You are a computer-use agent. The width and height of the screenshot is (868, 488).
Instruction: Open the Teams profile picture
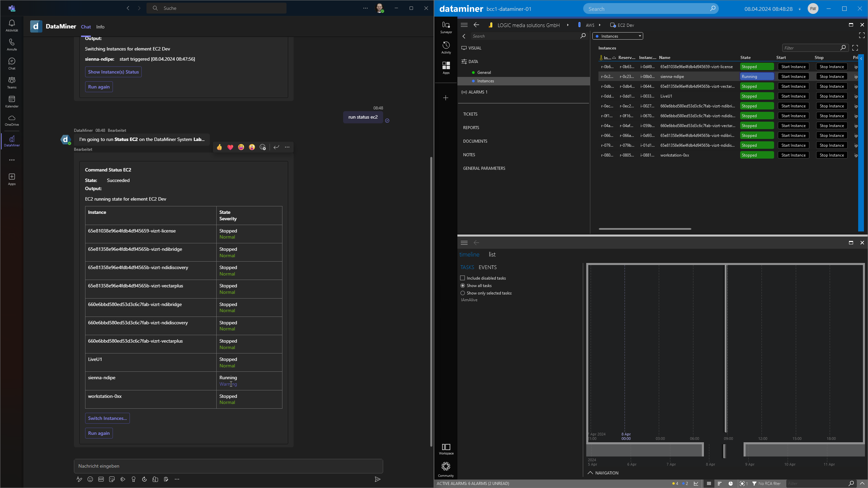pos(380,8)
